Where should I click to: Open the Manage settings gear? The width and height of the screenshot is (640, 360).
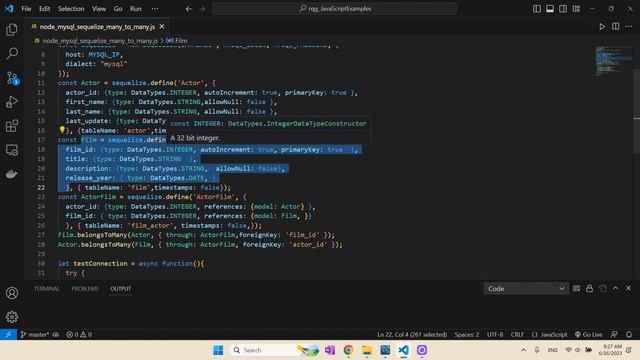point(12,317)
